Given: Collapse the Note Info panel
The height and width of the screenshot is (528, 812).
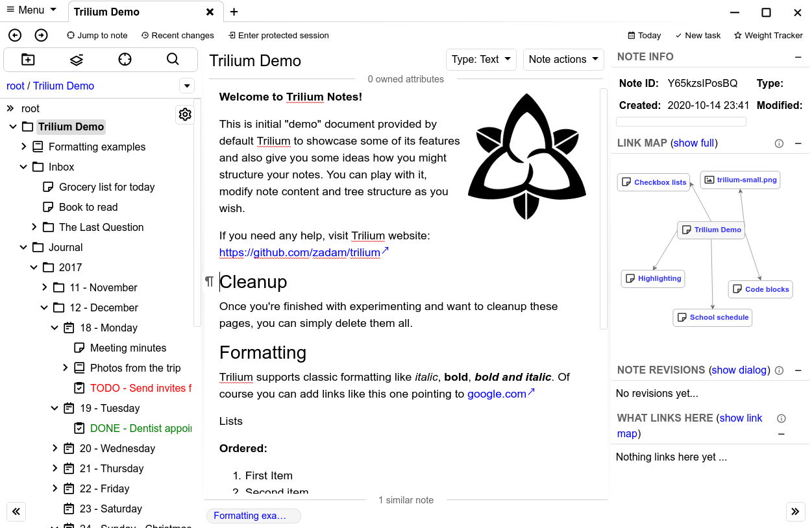Looking at the screenshot, I should click(x=798, y=57).
